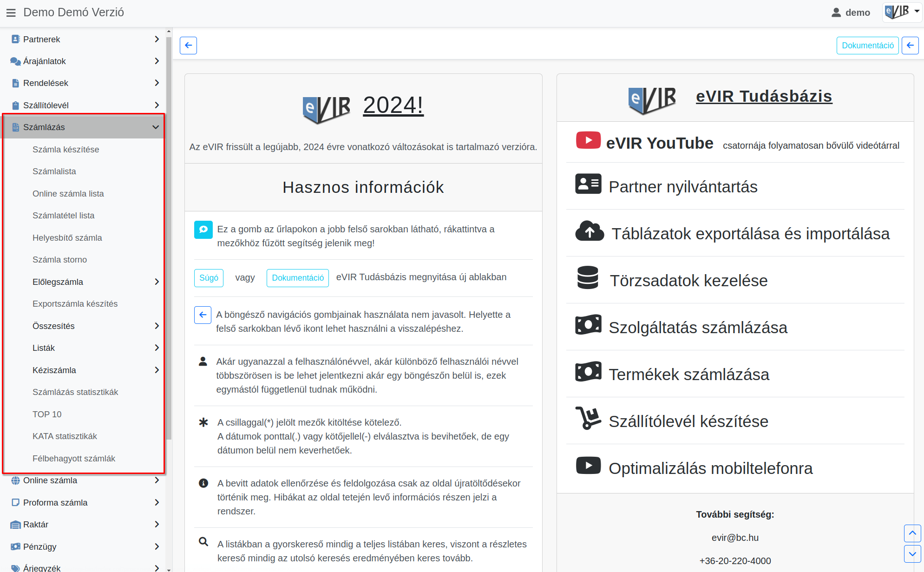Click the banknote icon for Termékek számlázása
924x572 pixels.
[588, 372]
